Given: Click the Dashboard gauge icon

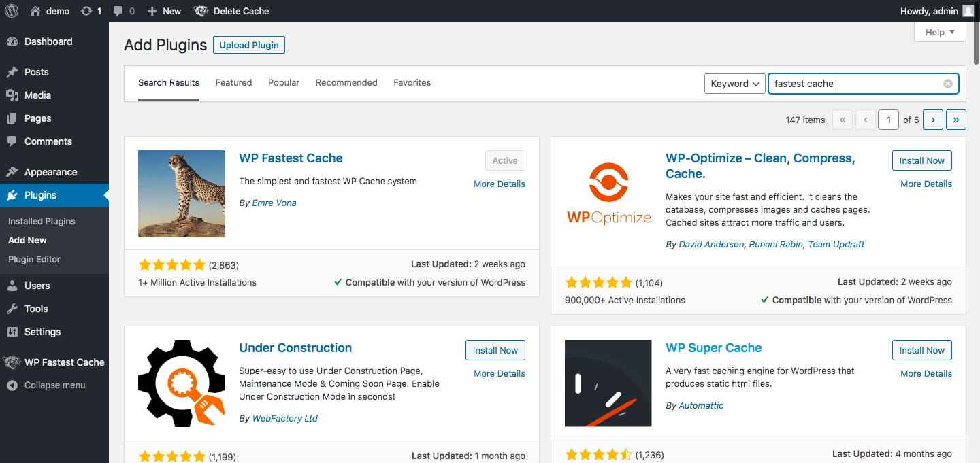Looking at the screenshot, I should pos(12,41).
